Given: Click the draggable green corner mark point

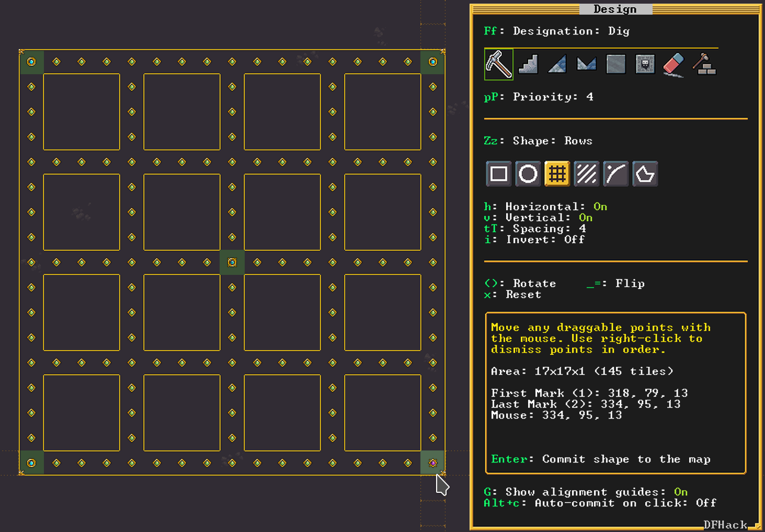Looking at the screenshot, I should [31, 62].
